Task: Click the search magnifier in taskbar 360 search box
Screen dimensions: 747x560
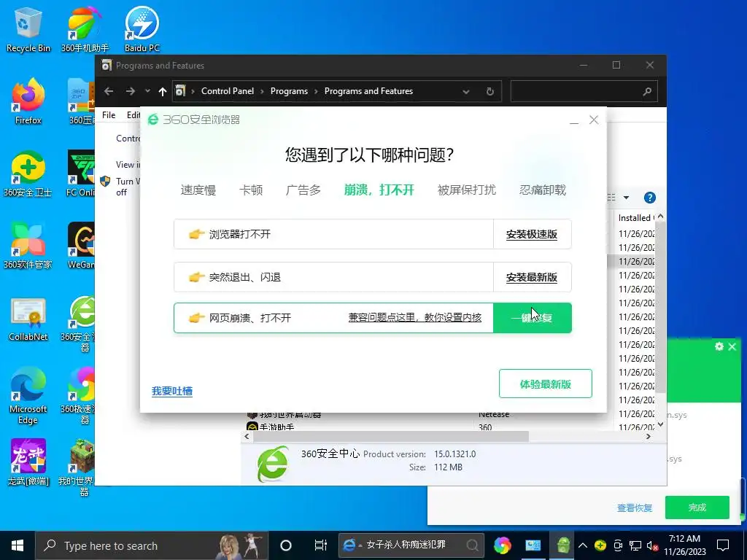Action: pos(473,545)
